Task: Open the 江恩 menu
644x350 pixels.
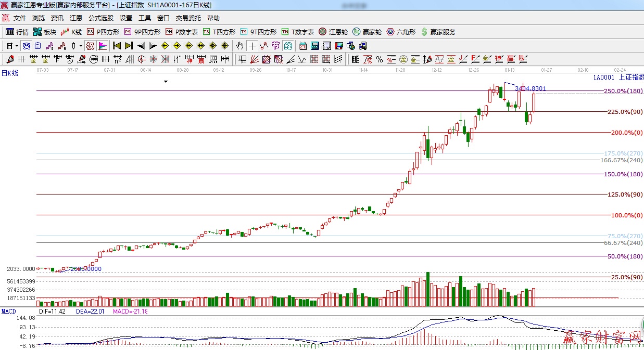Action: coord(76,18)
